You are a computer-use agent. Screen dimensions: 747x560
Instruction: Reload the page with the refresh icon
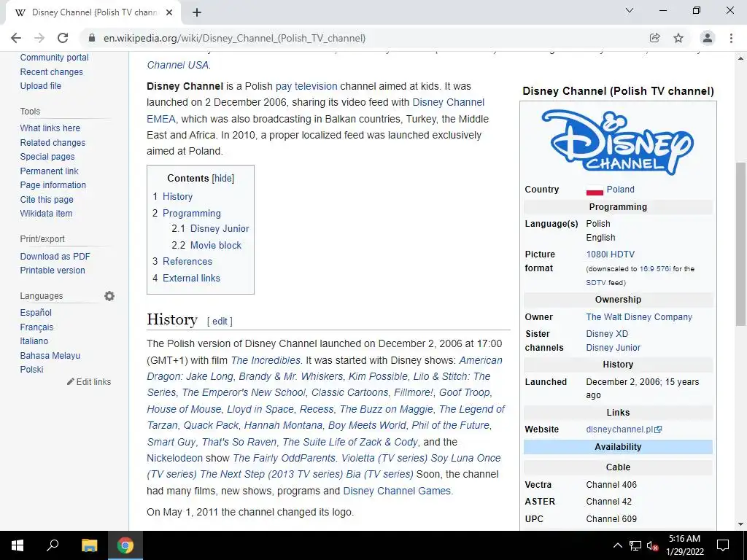pyautogui.click(x=63, y=38)
